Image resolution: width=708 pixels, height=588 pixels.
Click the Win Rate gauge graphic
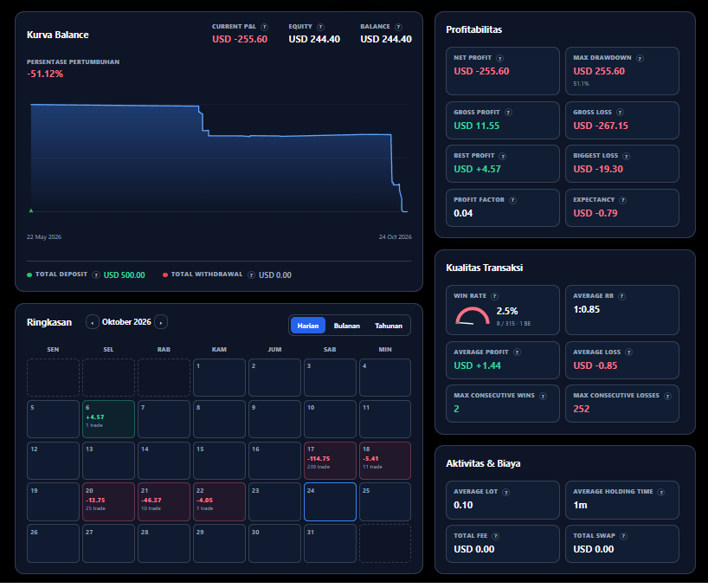(x=473, y=316)
